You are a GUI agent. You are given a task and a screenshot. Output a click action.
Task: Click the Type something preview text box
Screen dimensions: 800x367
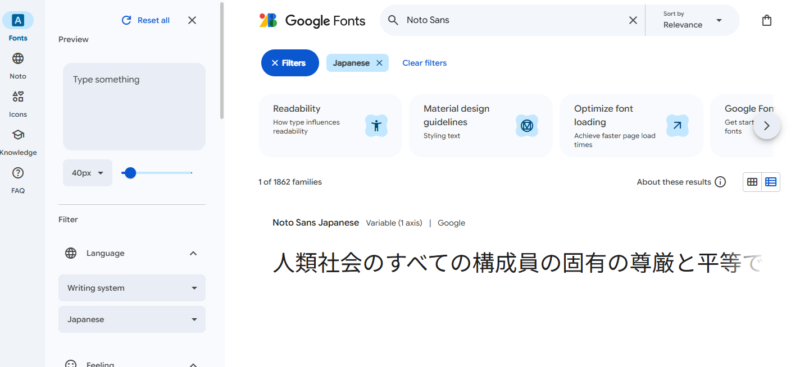click(x=134, y=106)
